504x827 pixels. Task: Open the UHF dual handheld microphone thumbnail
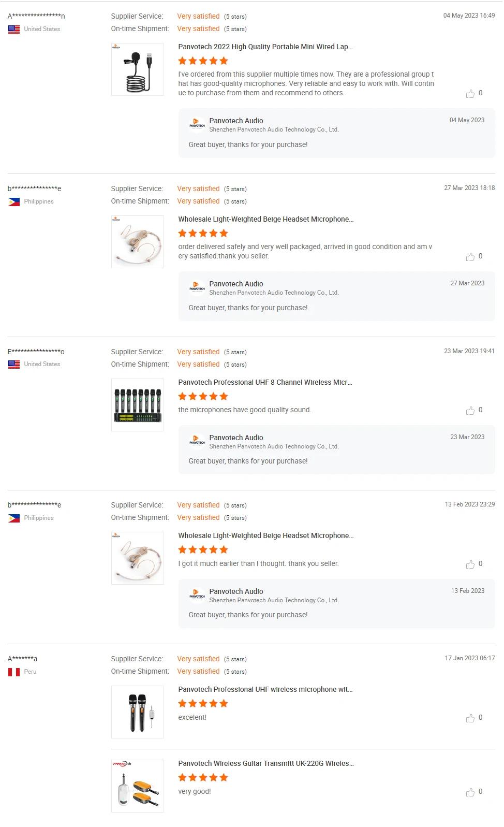click(138, 712)
